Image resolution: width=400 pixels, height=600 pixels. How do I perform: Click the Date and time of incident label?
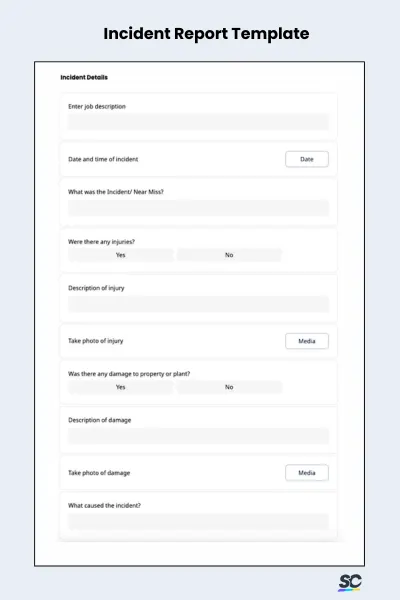click(x=103, y=159)
